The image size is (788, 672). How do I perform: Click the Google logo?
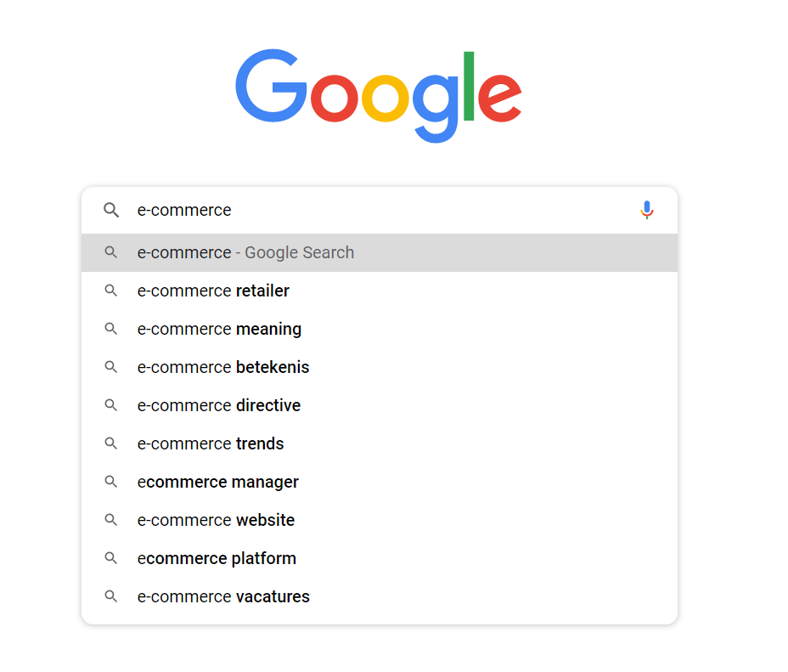point(379,95)
